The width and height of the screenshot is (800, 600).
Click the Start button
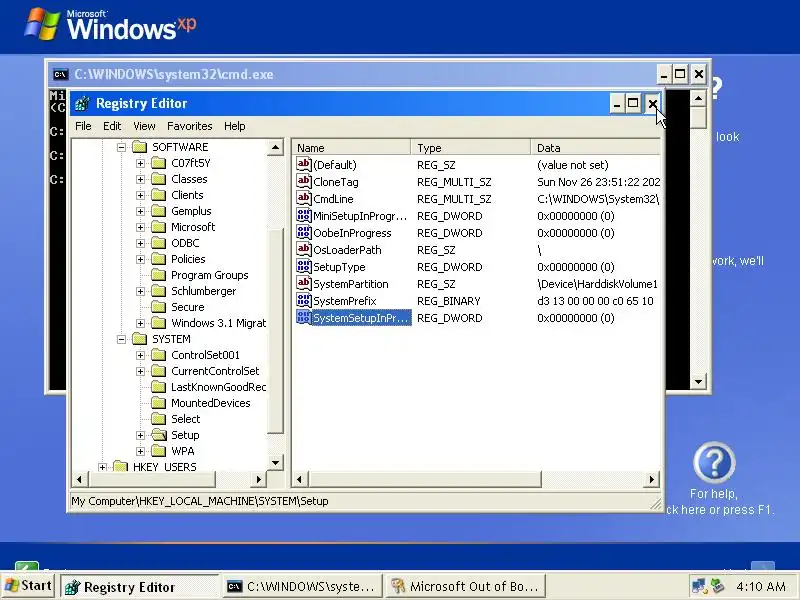pyautogui.click(x=29, y=586)
